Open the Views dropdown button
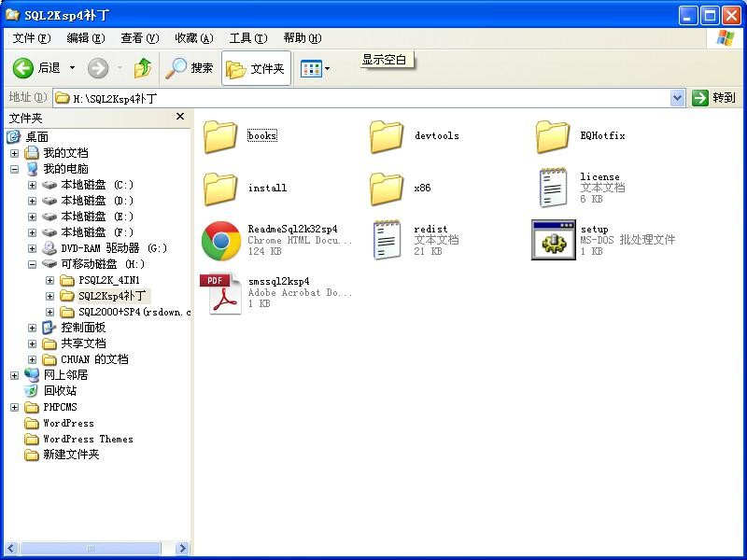 (316, 68)
